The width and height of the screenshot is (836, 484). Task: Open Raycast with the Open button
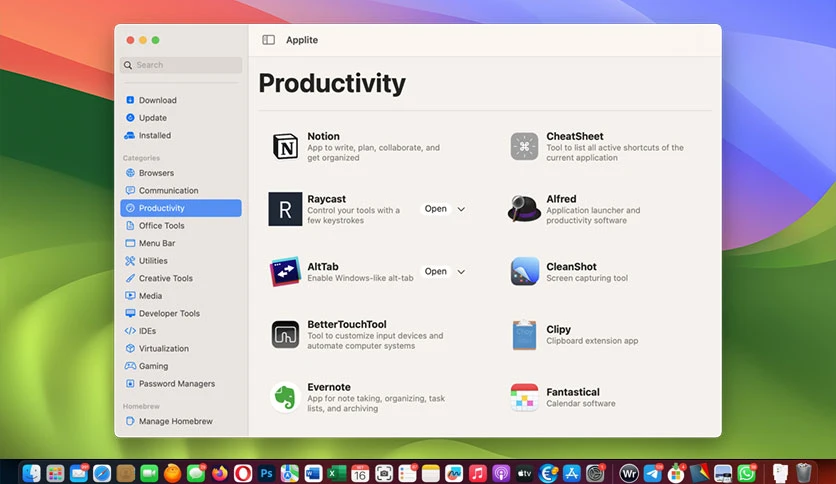click(x=436, y=209)
